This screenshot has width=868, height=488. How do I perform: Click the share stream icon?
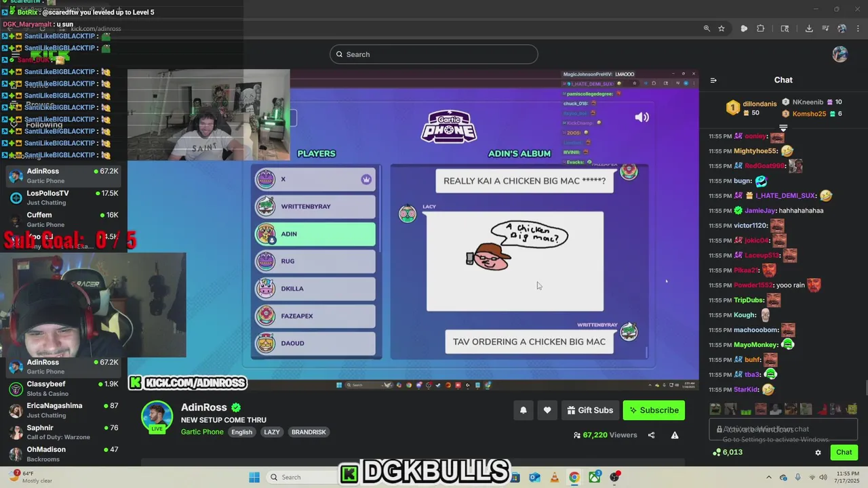(651, 435)
